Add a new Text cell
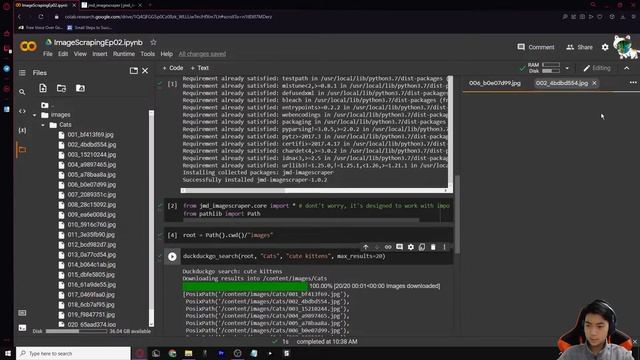 click(200, 68)
